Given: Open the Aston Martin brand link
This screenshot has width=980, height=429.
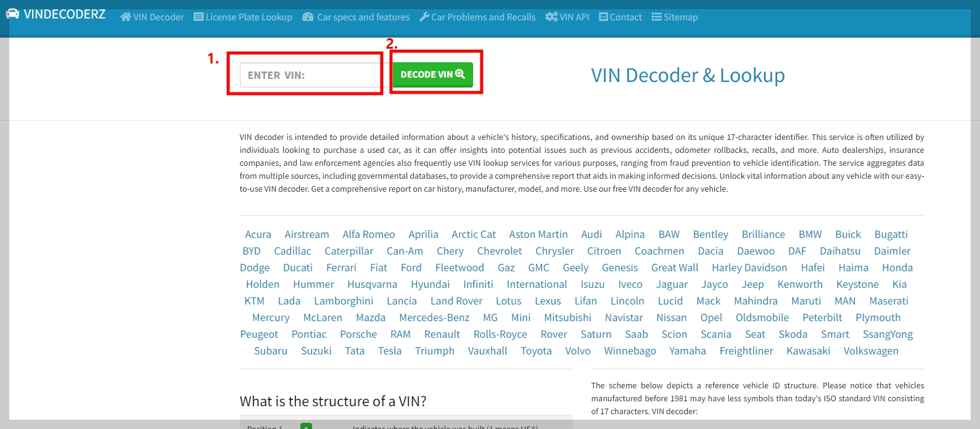Looking at the screenshot, I should coord(538,234).
